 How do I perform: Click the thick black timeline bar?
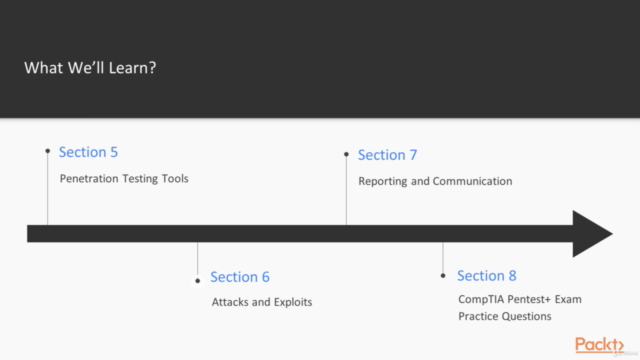300,234
